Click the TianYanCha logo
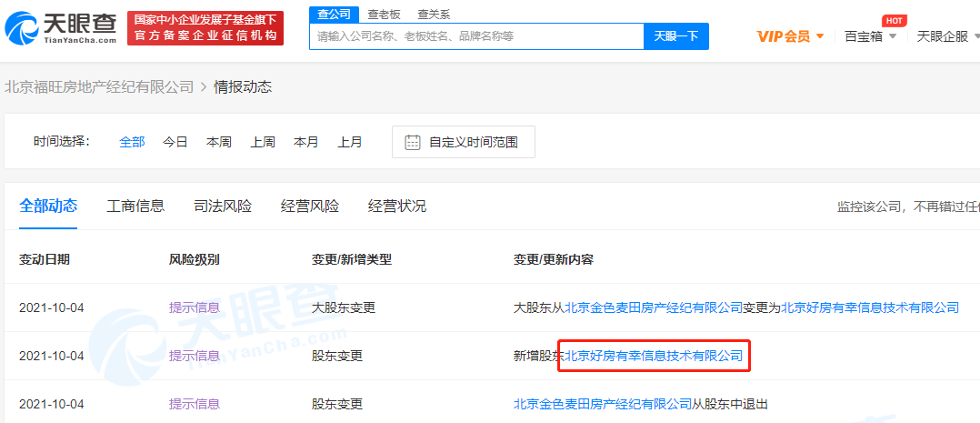This screenshot has height=423, width=980. [x=61, y=29]
